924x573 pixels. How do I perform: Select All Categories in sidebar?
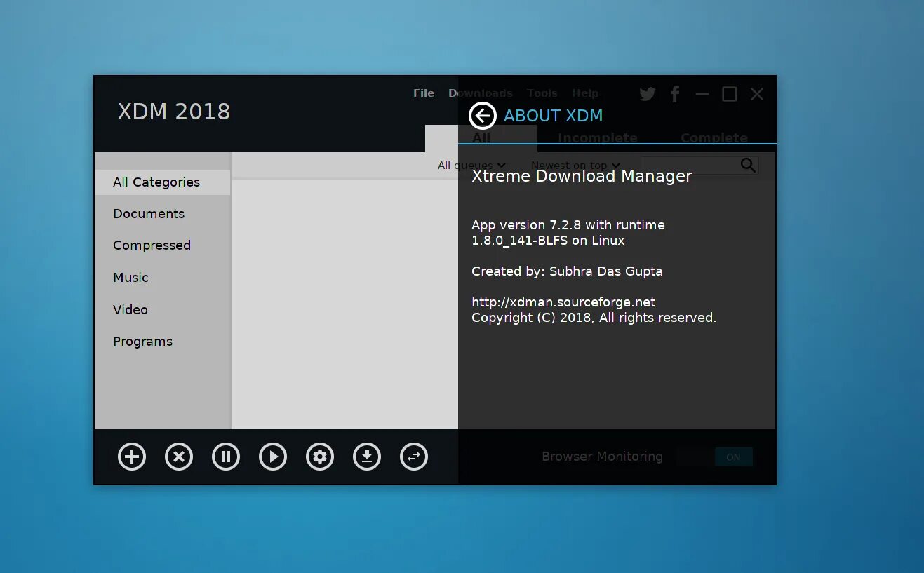[x=162, y=182]
